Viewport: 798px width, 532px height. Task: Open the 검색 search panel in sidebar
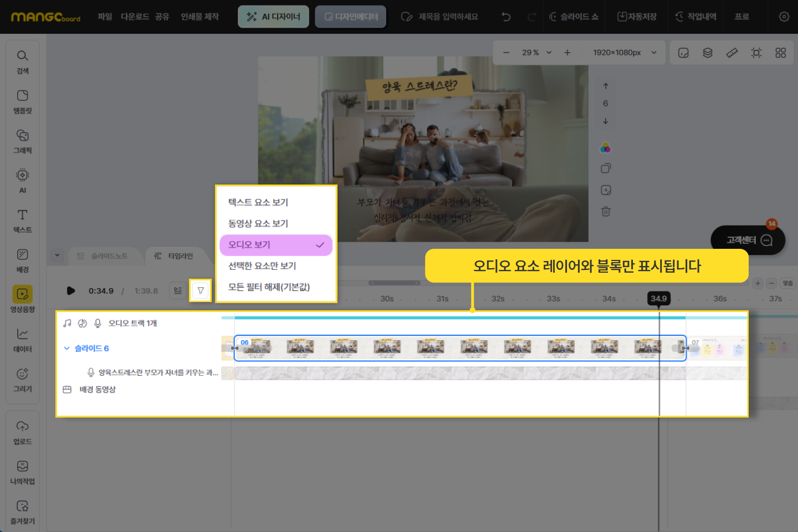tap(22, 62)
